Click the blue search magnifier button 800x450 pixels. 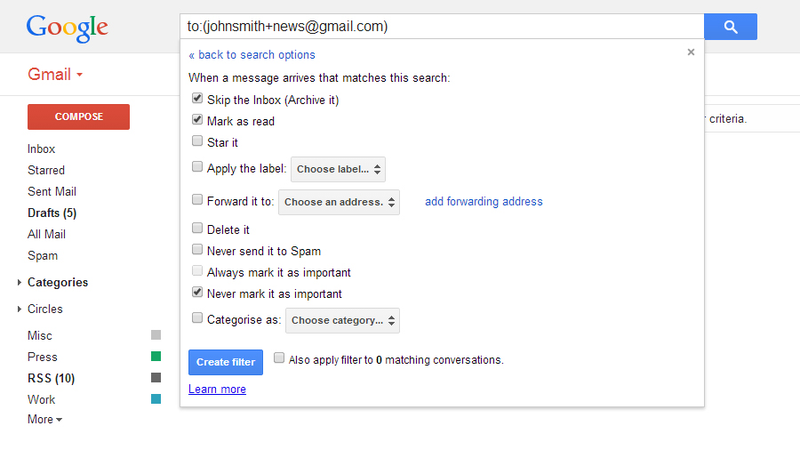point(730,27)
